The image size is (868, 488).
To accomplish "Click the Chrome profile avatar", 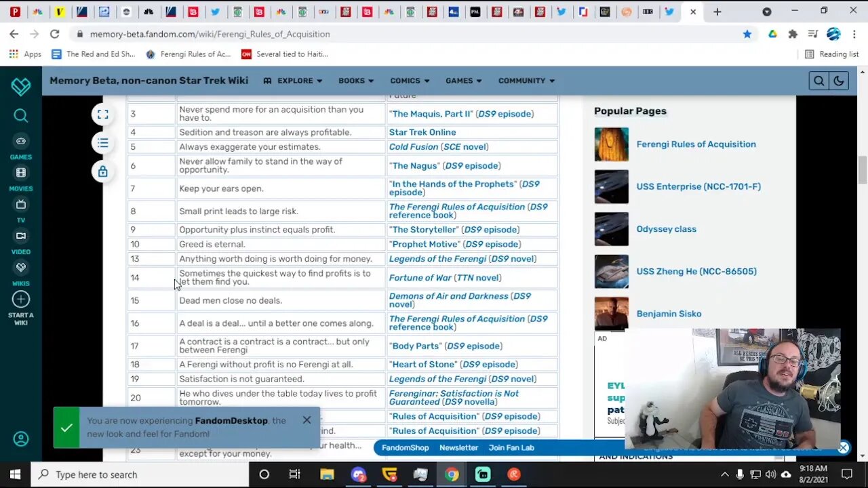I will [833, 34].
